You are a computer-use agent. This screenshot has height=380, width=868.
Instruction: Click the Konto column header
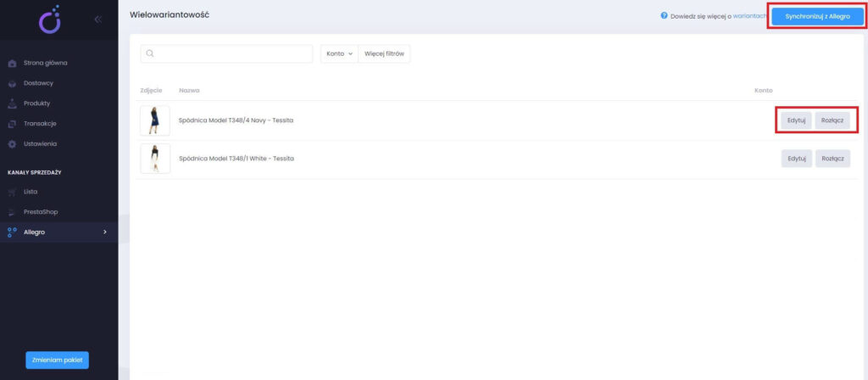click(x=764, y=90)
